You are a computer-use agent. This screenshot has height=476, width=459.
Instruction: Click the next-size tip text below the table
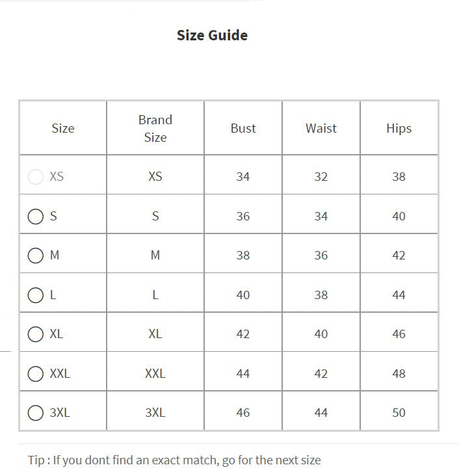[174, 460]
